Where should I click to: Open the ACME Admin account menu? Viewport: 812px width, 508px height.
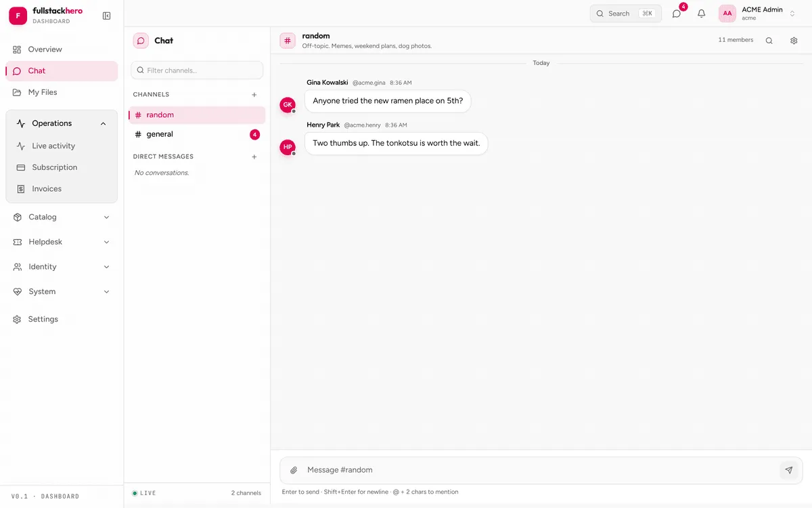point(758,14)
